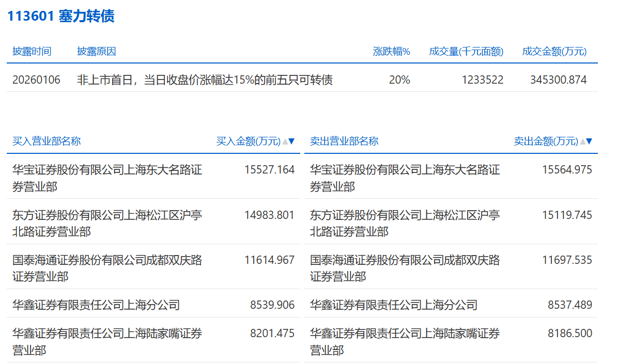
Task: Click the 成交金额(万元) column header
Action: click(x=554, y=52)
